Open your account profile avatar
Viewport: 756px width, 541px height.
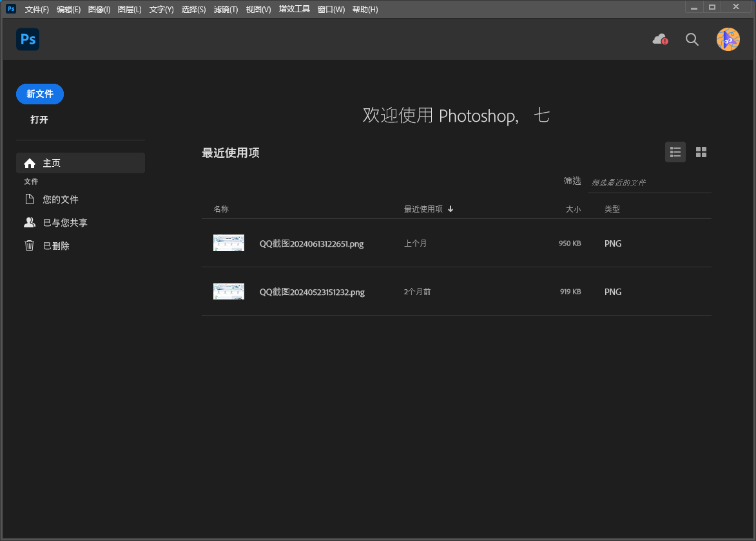pyautogui.click(x=727, y=39)
